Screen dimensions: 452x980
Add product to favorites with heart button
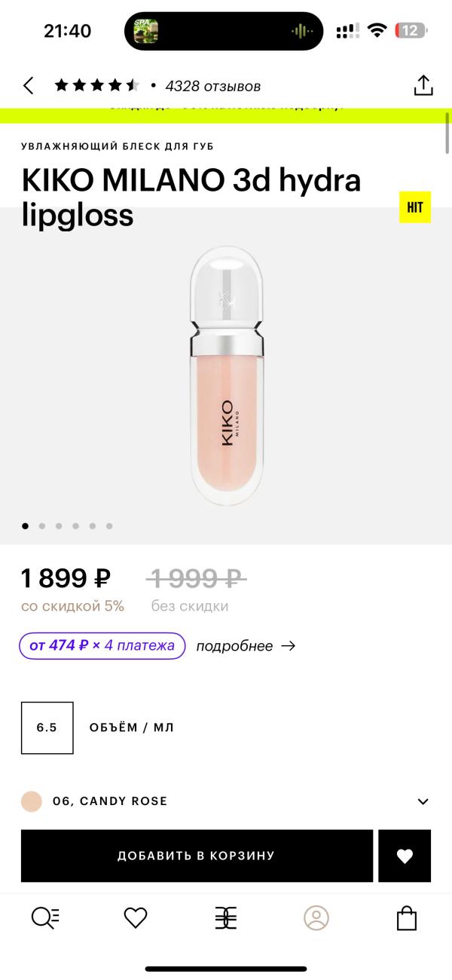405,856
